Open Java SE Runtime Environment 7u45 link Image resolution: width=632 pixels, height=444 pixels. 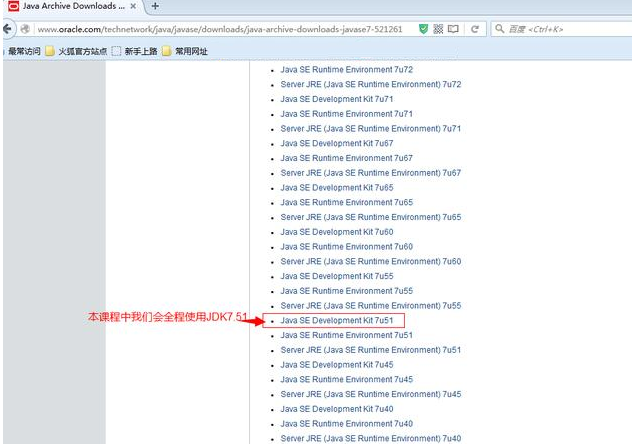346,380
